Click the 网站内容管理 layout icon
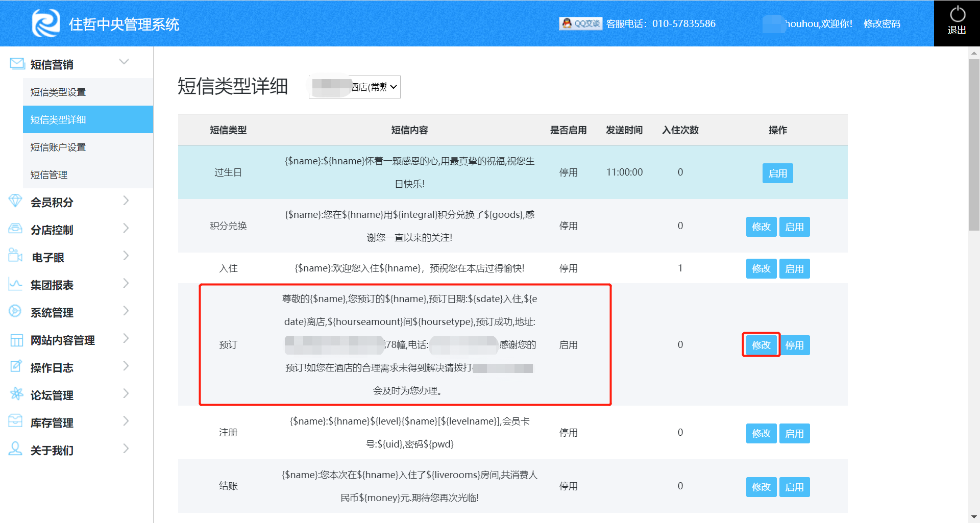Screen dimensions: 980x523 coord(17,340)
